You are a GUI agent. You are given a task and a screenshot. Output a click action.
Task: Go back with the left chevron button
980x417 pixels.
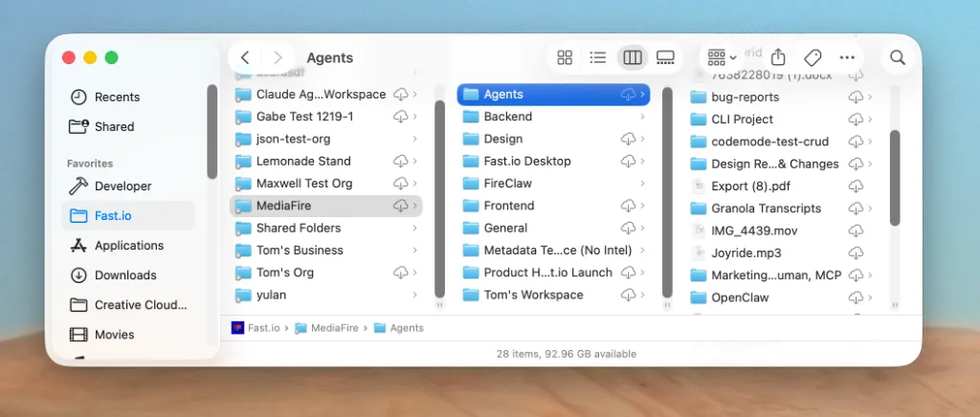[245, 57]
